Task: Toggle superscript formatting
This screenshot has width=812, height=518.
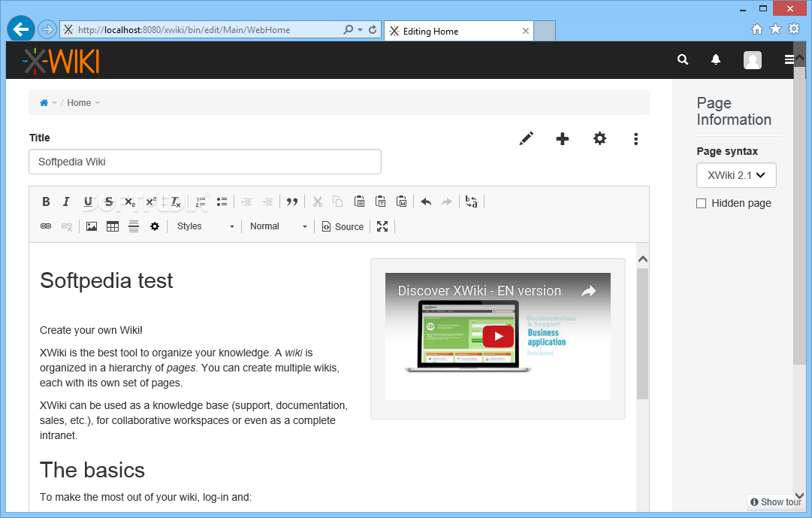Action: [x=151, y=201]
